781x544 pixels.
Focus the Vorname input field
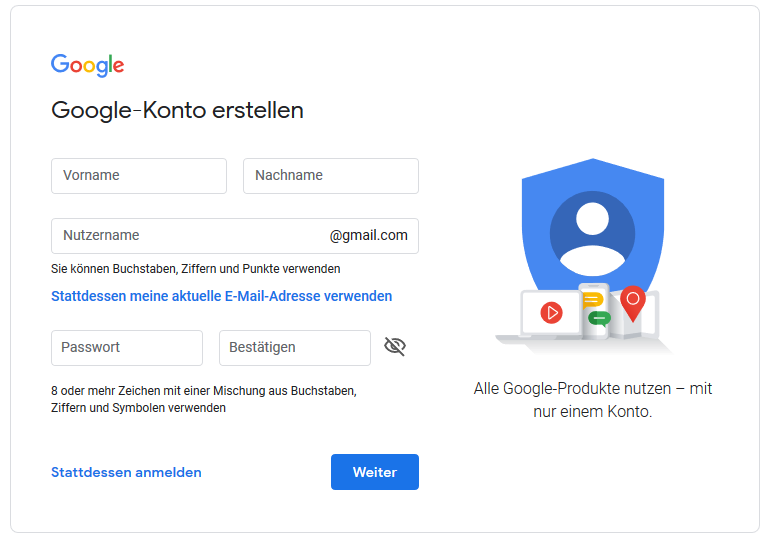(139, 176)
